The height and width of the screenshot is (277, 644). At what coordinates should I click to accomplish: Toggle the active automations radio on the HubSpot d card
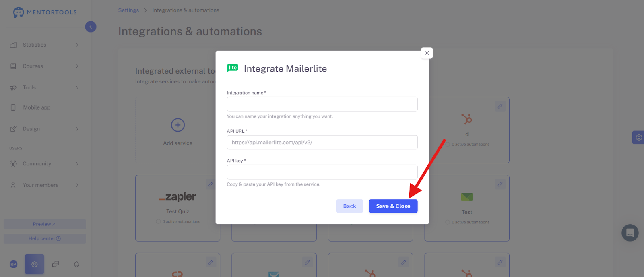pyautogui.click(x=448, y=144)
